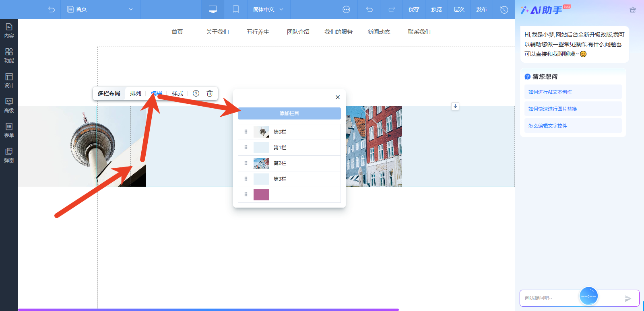
Task: Open the 设计 panel in left sidebar
Action: 9,80
